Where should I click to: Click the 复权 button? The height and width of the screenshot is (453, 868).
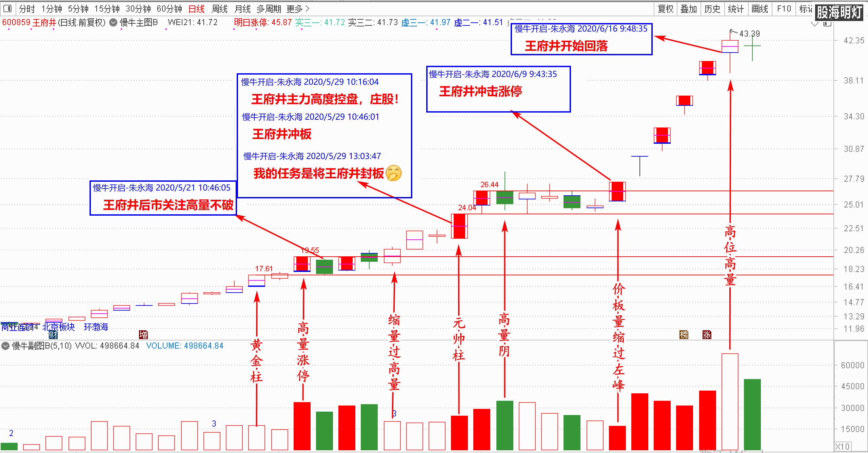[x=665, y=9]
